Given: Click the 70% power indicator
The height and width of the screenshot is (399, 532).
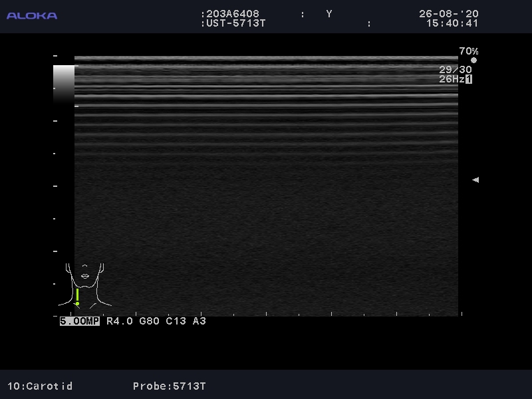Looking at the screenshot, I should tap(468, 51).
